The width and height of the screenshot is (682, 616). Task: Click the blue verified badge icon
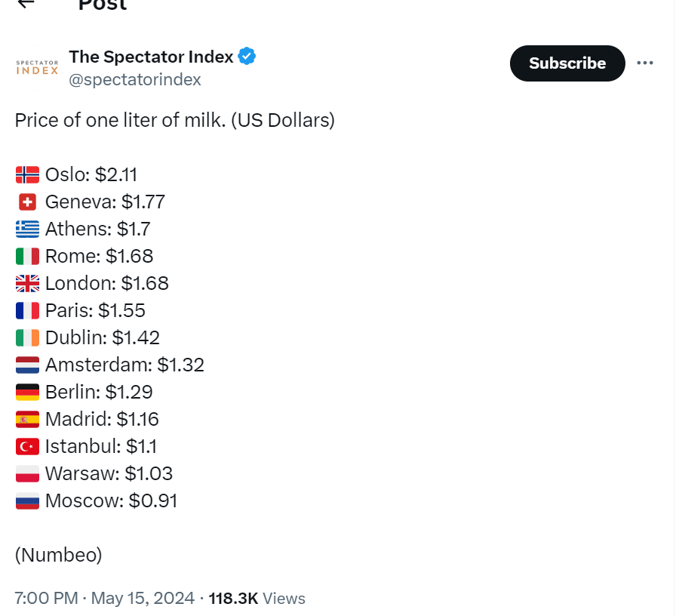pos(247,56)
